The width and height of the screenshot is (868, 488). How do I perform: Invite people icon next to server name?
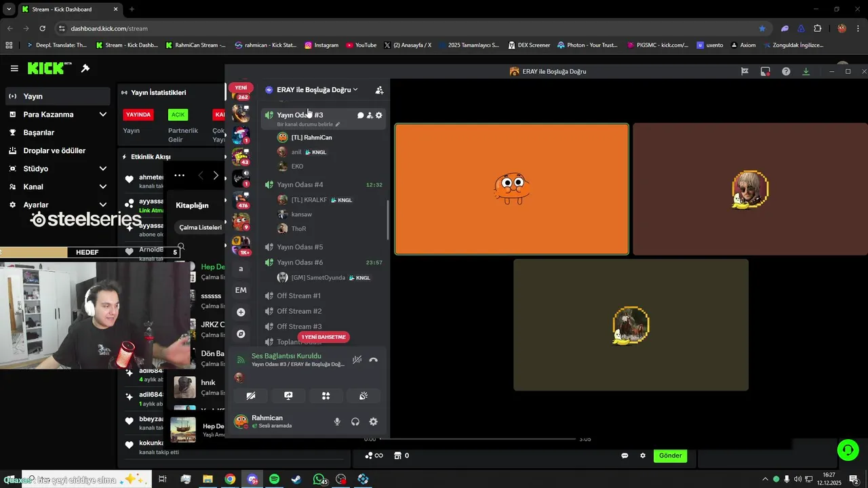click(x=379, y=89)
